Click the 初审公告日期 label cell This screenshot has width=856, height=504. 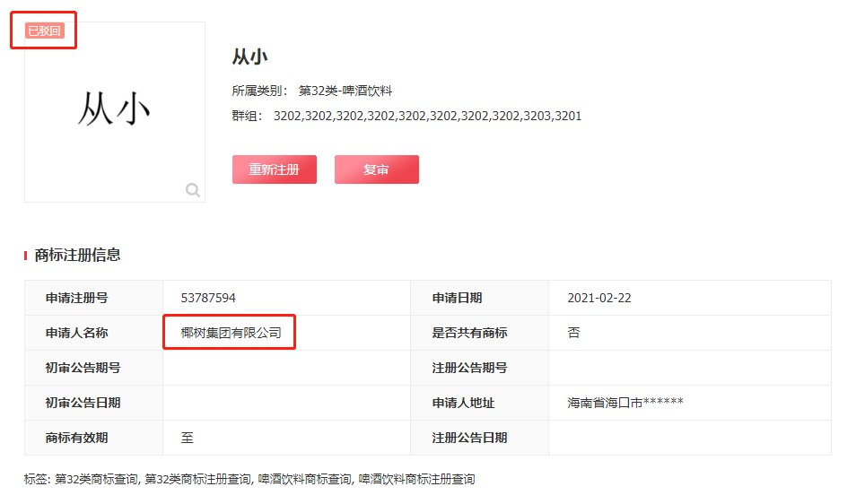pyautogui.click(x=94, y=403)
